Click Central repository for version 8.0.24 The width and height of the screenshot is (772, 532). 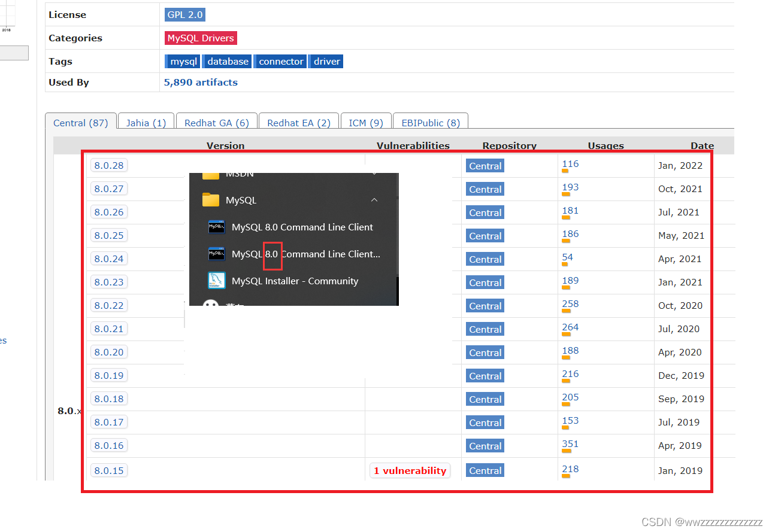click(x=485, y=260)
